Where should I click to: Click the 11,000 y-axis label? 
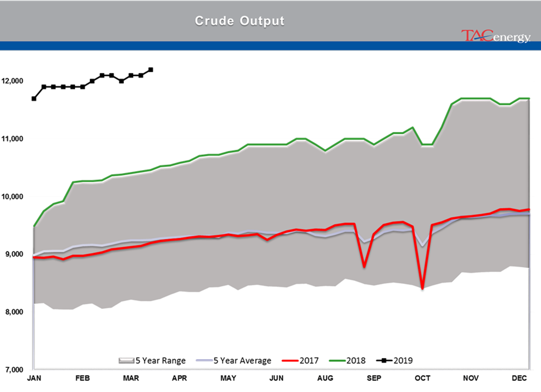12,139
